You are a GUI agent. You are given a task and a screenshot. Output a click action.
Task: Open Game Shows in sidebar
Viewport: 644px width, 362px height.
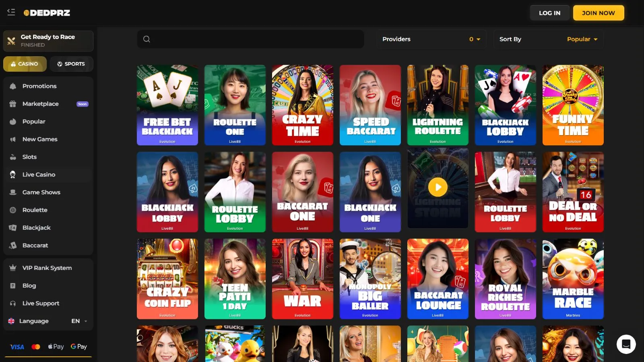pos(41,192)
